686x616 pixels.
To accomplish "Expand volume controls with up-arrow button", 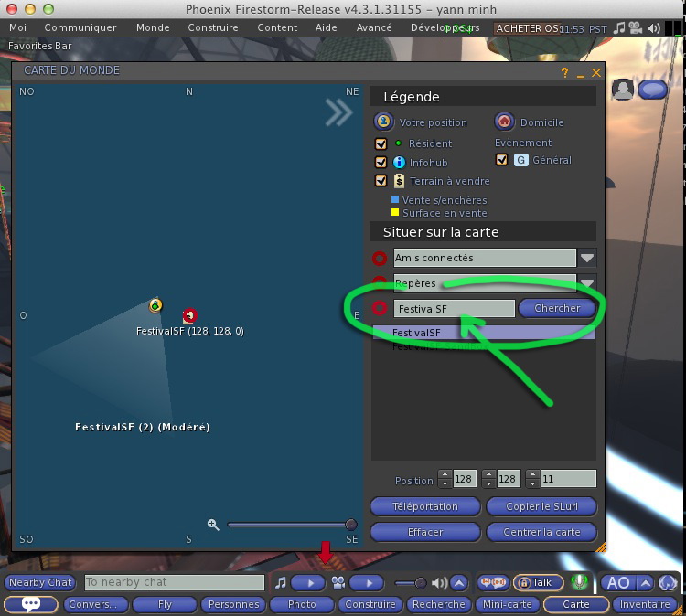I will pos(459,582).
